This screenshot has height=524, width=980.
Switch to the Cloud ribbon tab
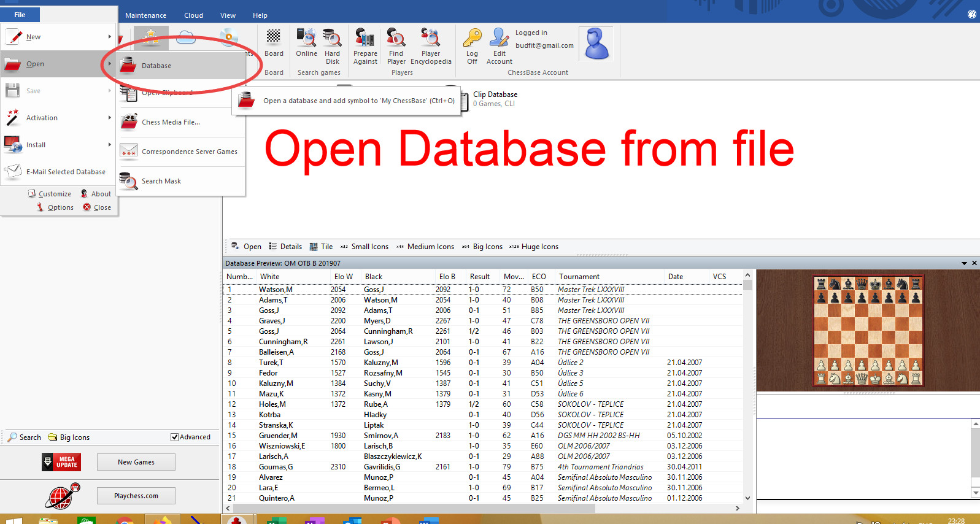click(x=193, y=15)
